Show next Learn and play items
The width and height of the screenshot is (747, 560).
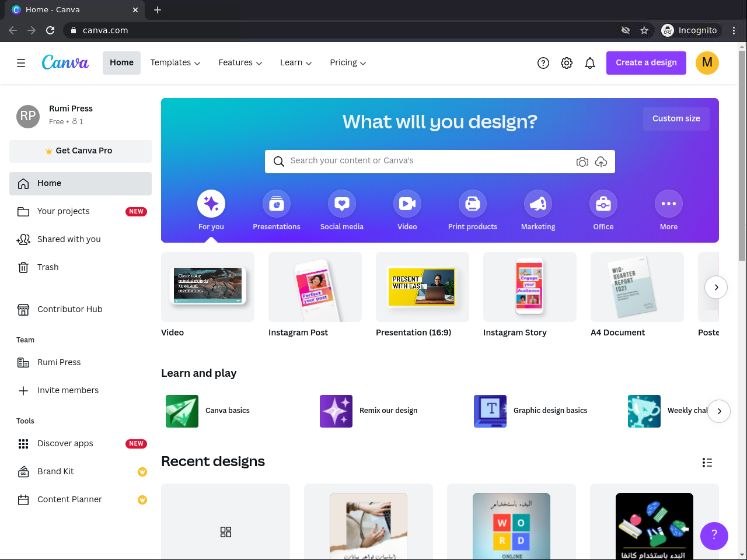[x=720, y=411]
